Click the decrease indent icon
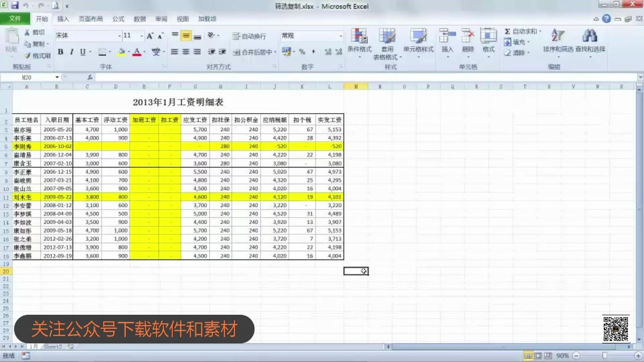This screenshot has width=644, height=362. click(211, 52)
